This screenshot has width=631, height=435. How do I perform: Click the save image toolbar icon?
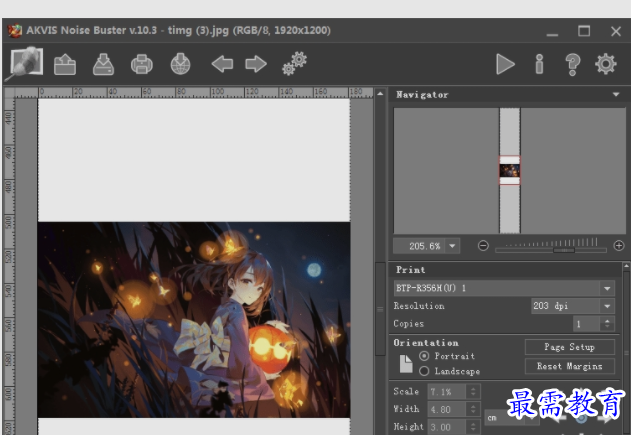click(103, 64)
